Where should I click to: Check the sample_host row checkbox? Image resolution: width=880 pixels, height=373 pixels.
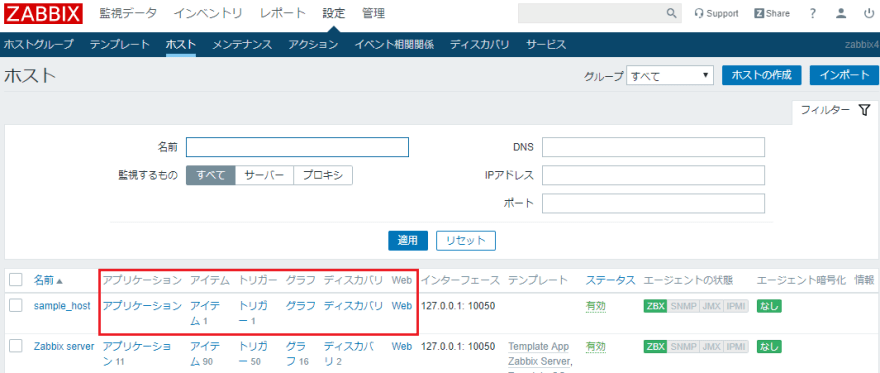pyautogui.click(x=16, y=306)
